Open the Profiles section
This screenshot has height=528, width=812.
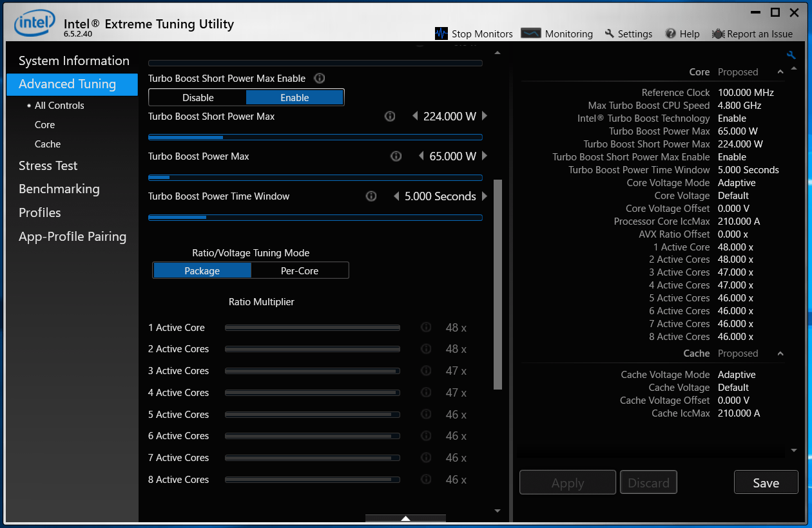40,213
